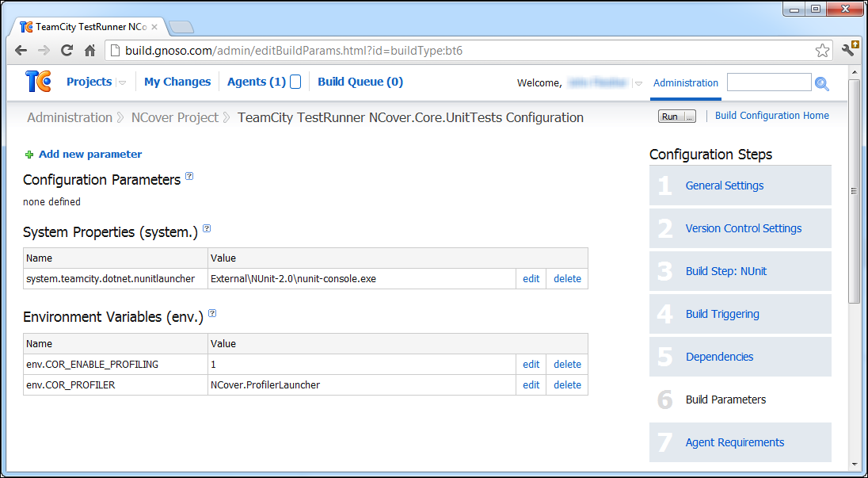Edit the env.COR_PROFILER variable

click(531, 385)
